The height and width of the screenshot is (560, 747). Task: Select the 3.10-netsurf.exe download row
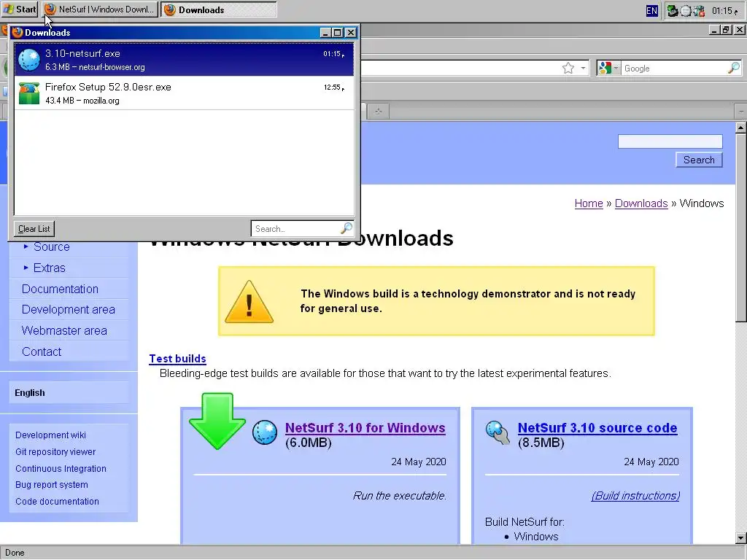(184, 60)
